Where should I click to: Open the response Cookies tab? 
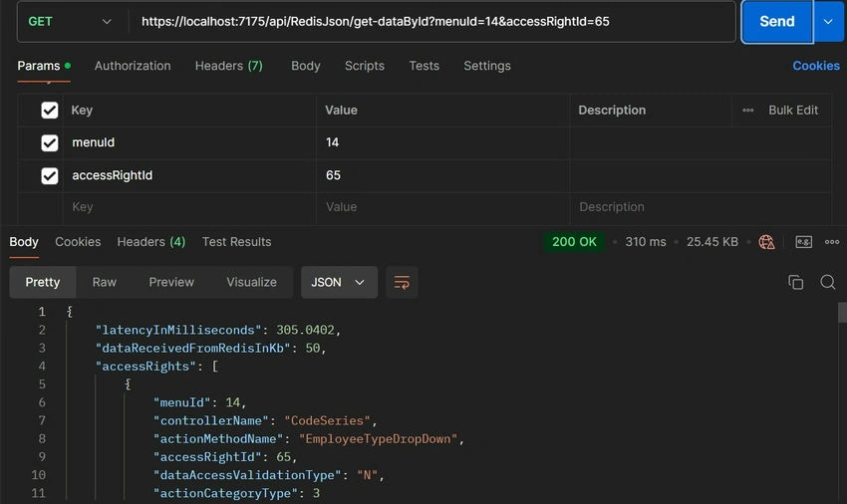click(78, 242)
